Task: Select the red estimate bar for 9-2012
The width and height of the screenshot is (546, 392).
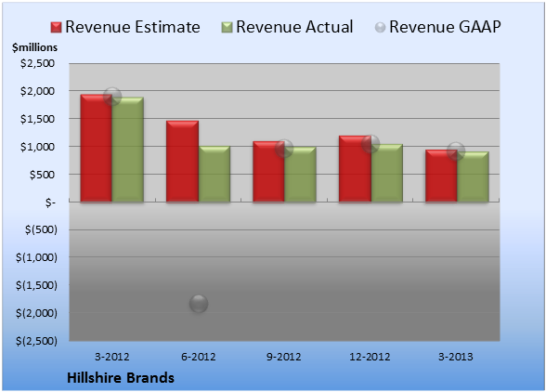Action: (x=269, y=172)
